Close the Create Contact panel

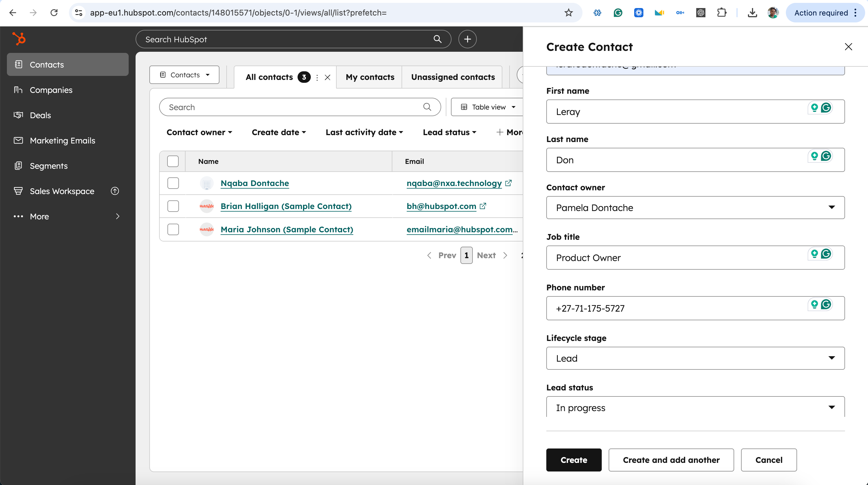848,47
